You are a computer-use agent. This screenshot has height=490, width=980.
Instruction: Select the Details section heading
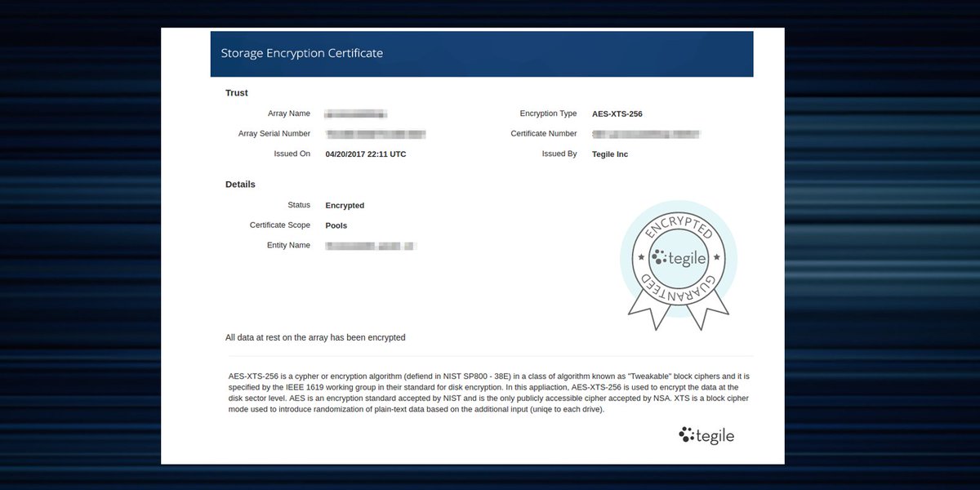pyautogui.click(x=240, y=185)
